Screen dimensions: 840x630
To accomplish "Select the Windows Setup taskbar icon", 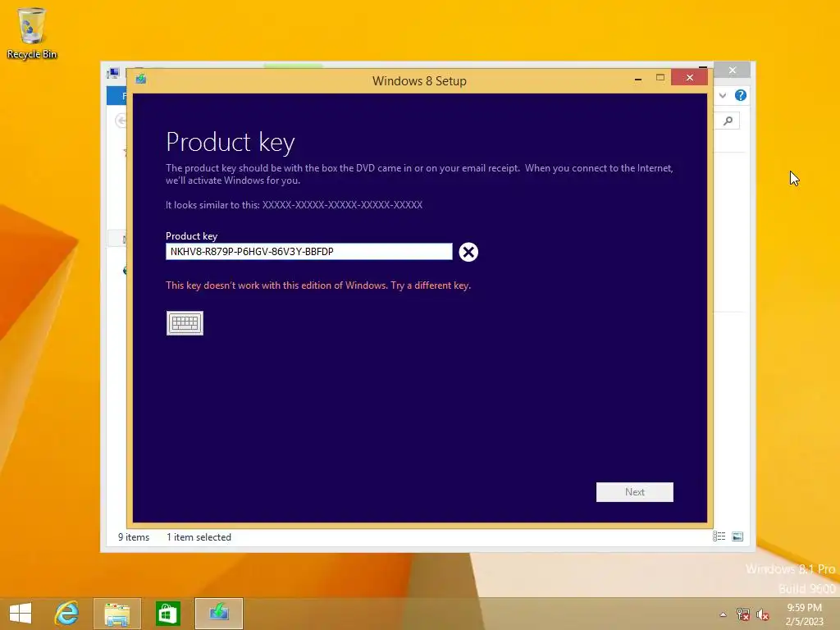I will (218, 614).
